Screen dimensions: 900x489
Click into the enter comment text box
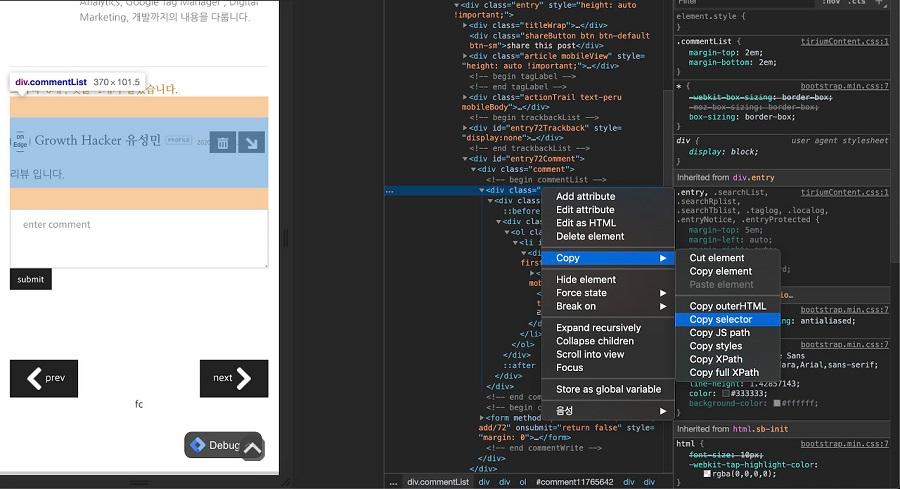click(139, 238)
